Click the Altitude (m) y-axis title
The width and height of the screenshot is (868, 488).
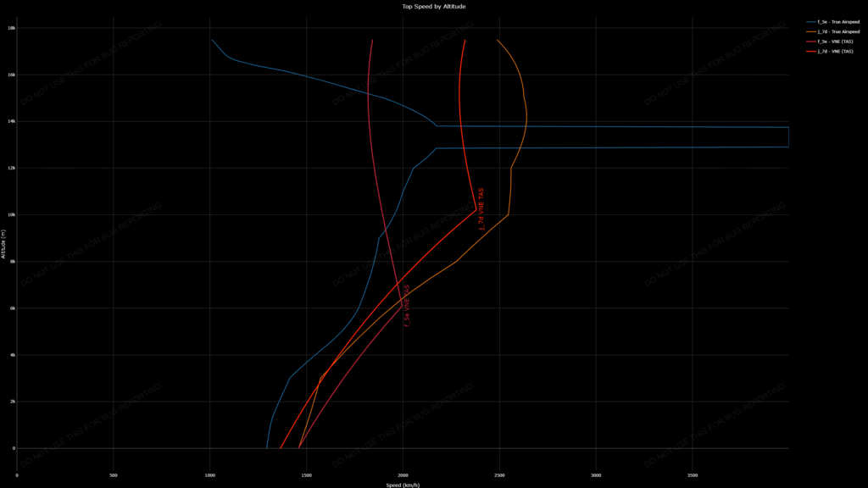(3, 244)
